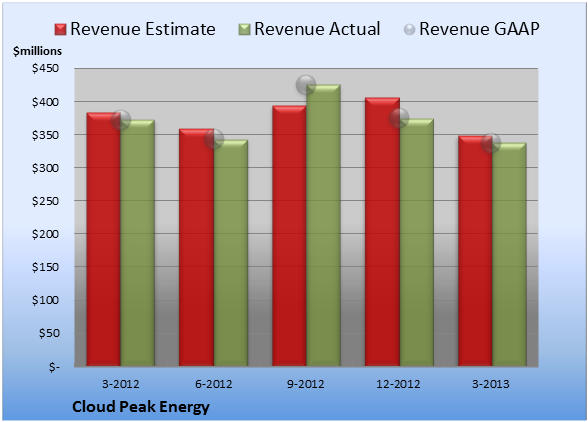Click the green Revenue Actual legend swatch
The height and width of the screenshot is (422, 588).
244,30
